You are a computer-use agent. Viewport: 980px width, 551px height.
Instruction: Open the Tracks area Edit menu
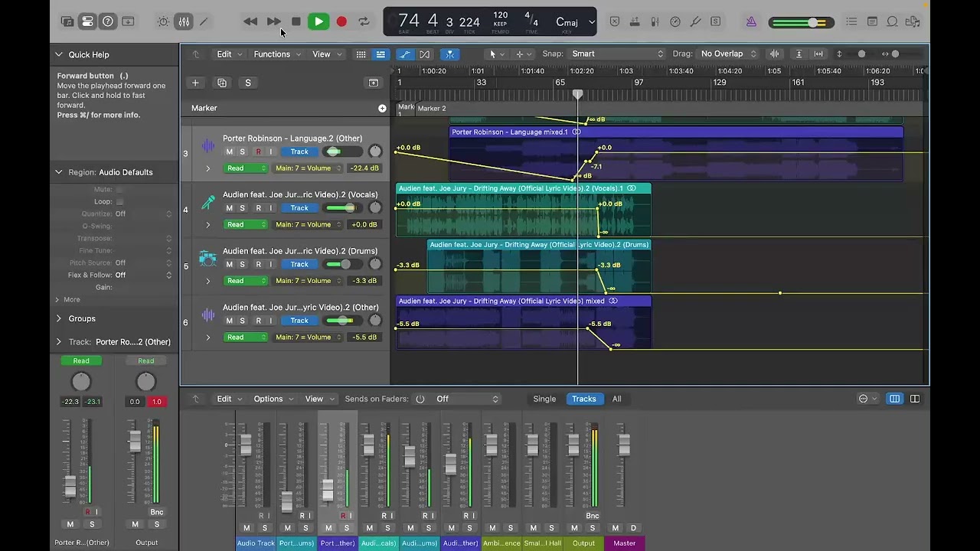point(229,54)
